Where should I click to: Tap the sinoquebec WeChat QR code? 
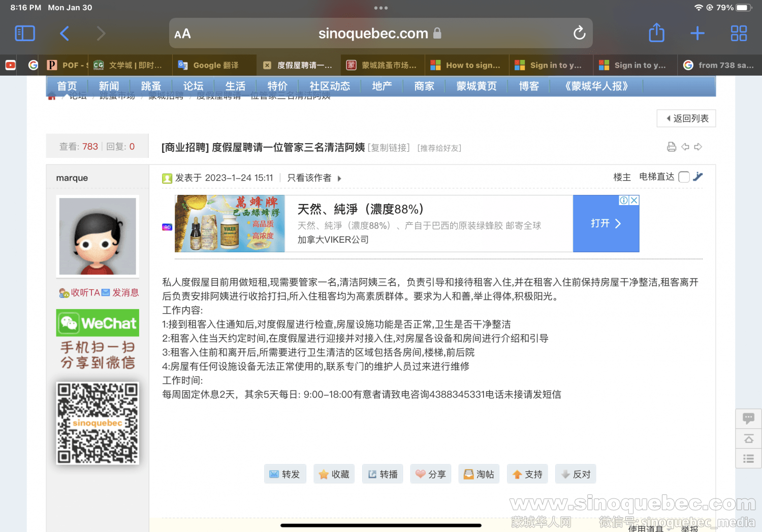point(98,423)
